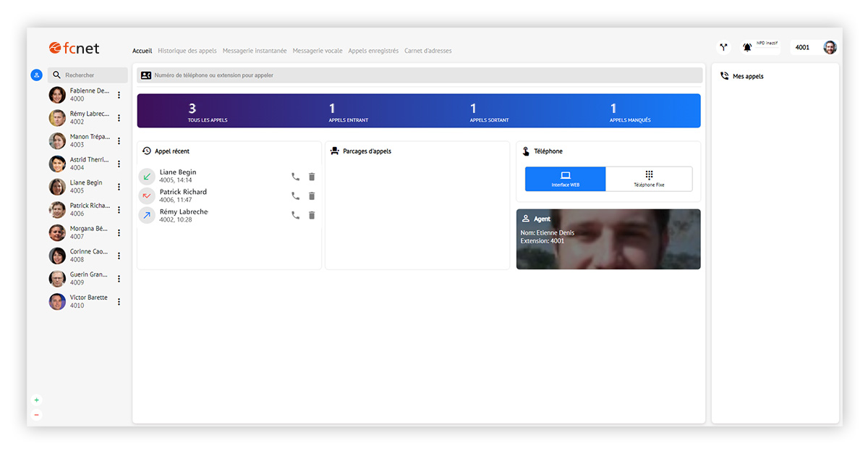Click the call forwarding split-arrow icon
The width and height of the screenshot is (868, 454).
[x=723, y=47]
